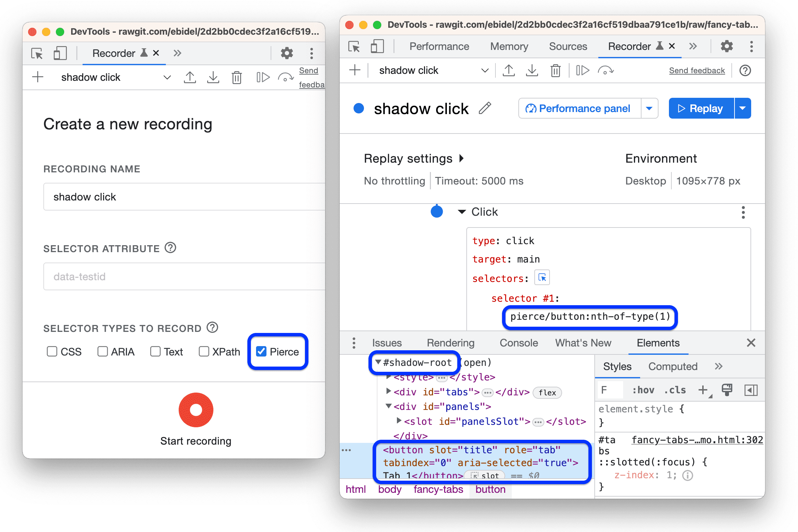
Task: Enable the Pierce selector checkbox
Action: pyautogui.click(x=260, y=351)
